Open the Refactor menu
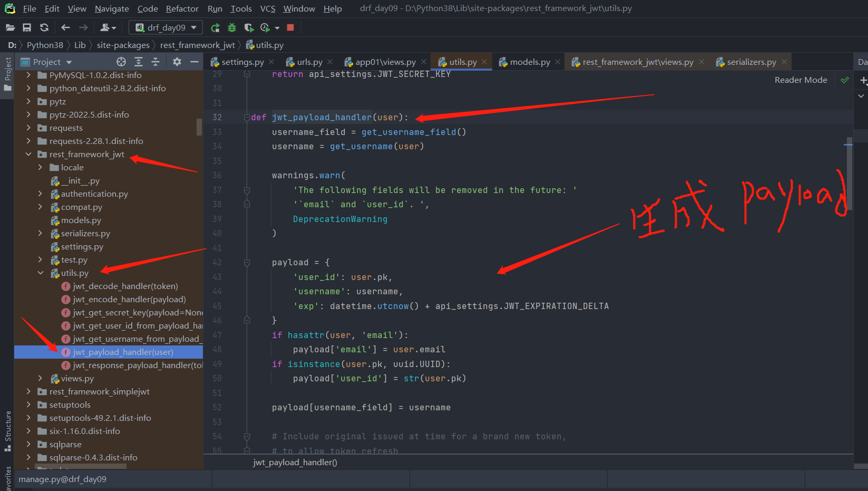The image size is (868, 491). tap(182, 8)
